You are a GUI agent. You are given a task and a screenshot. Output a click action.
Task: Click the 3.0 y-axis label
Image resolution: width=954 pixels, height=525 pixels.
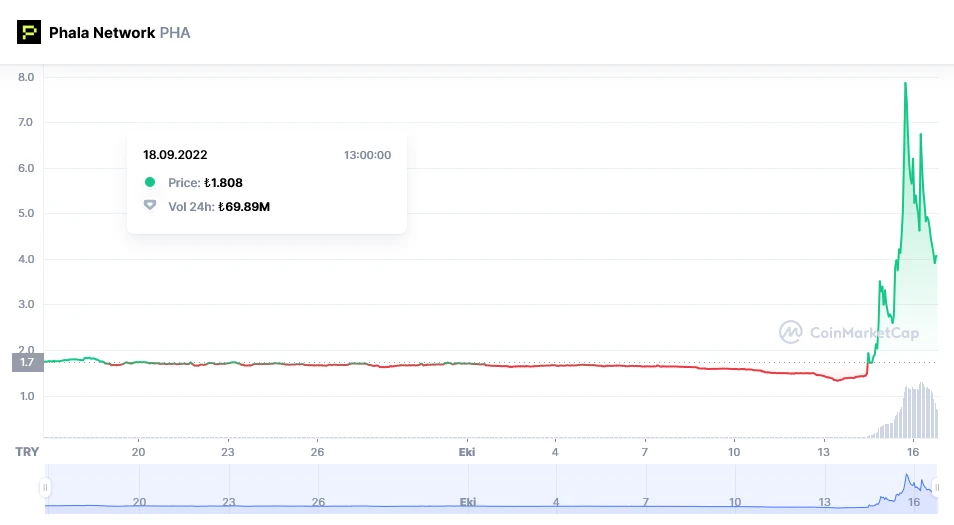tap(26, 304)
